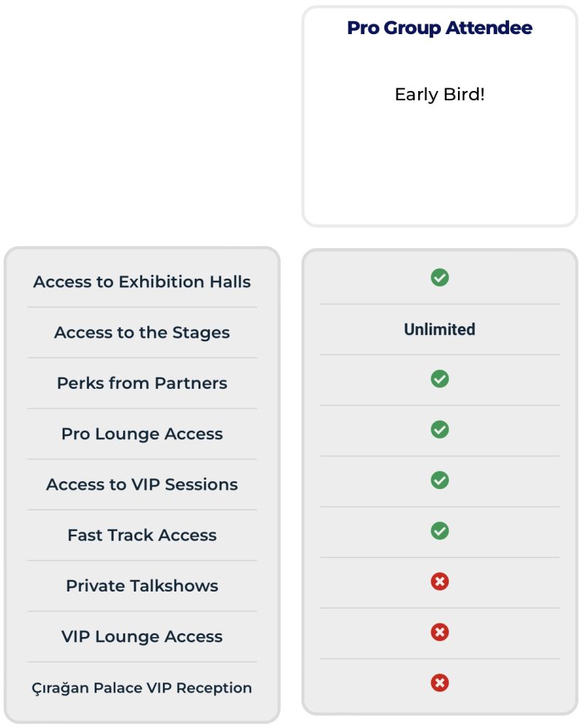The image size is (581, 728).
Task: Click the VIP Lounge Access red cross
Action: (439, 632)
